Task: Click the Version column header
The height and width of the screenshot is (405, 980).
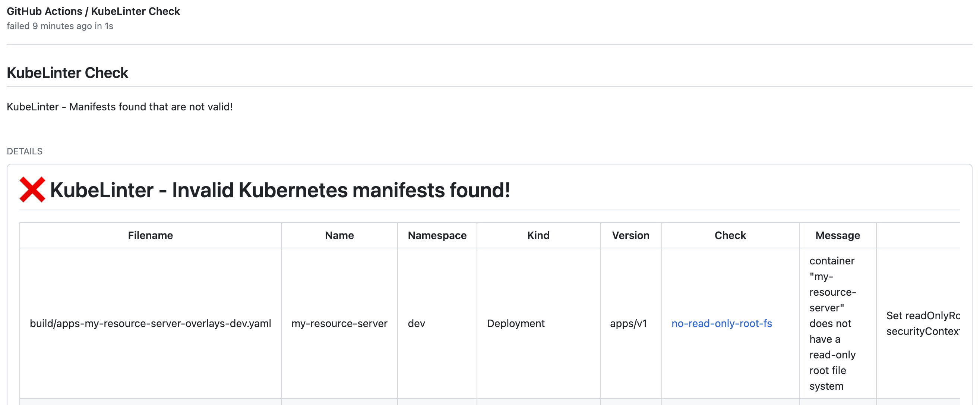Action: tap(630, 235)
